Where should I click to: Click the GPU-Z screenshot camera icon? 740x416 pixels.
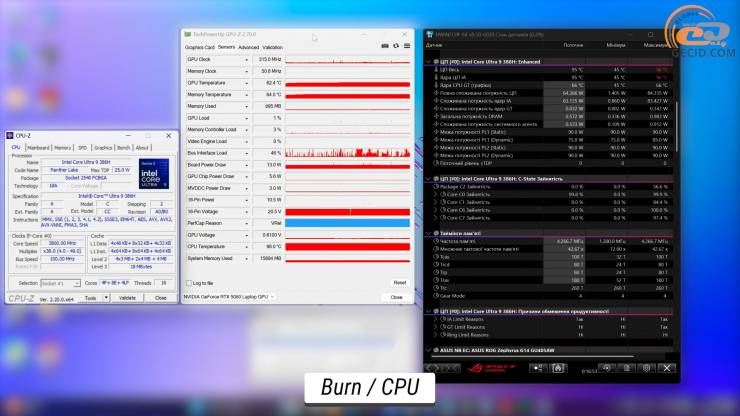pyautogui.click(x=385, y=46)
